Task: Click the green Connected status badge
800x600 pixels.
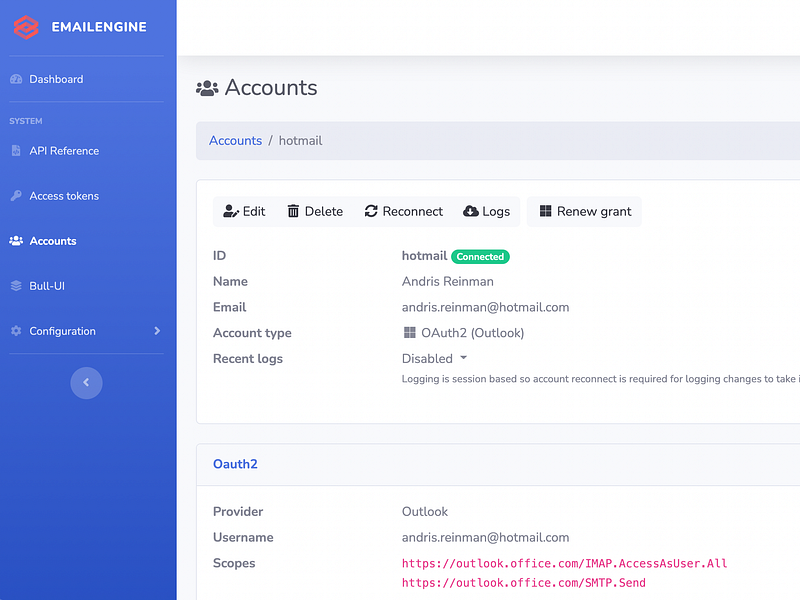Action: click(x=480, y=256)
